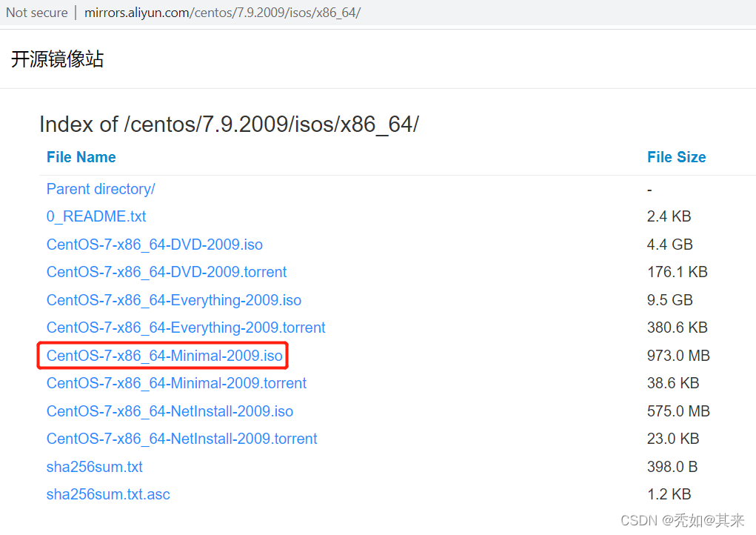756x535 pixels.
Task: Open CentOS-7-x86_64-Minimal-2009.torrent link
Action: tap(176, 383)
